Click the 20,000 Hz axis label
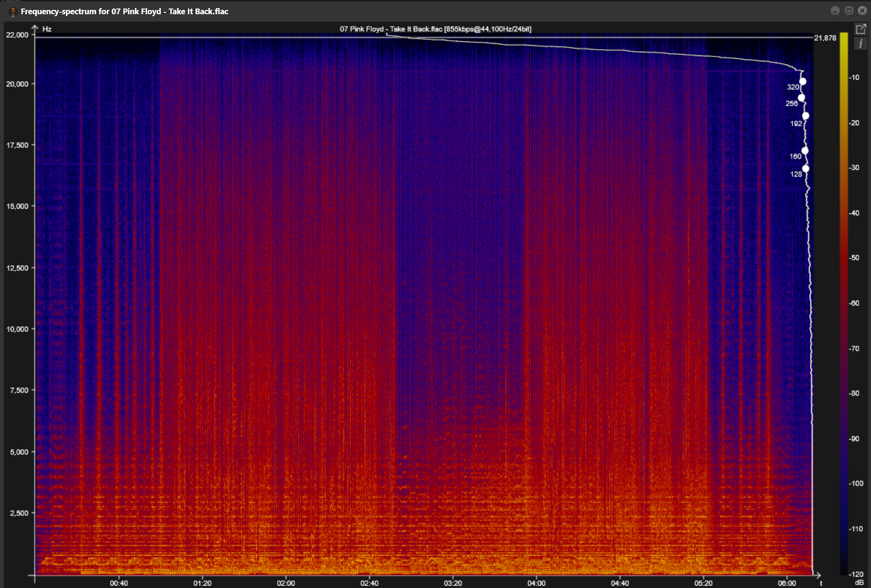This screenshot has width=871, height=588. (x=17, y=84)
